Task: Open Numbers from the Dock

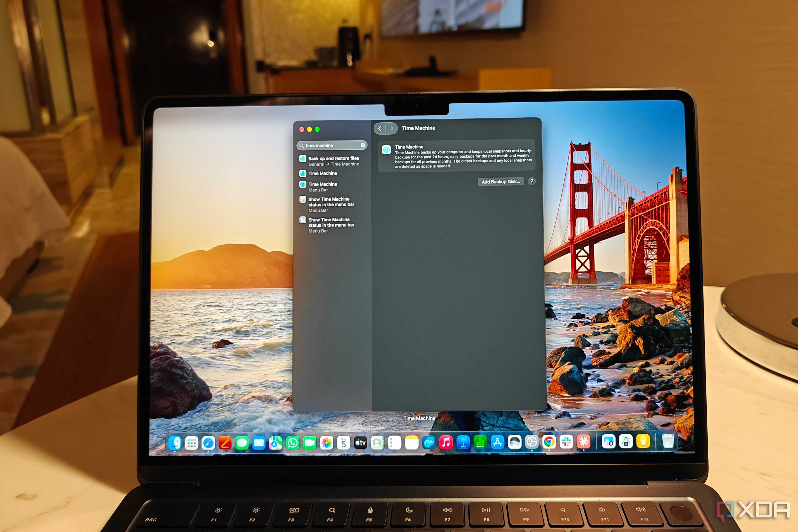Action: click(480, 442)
